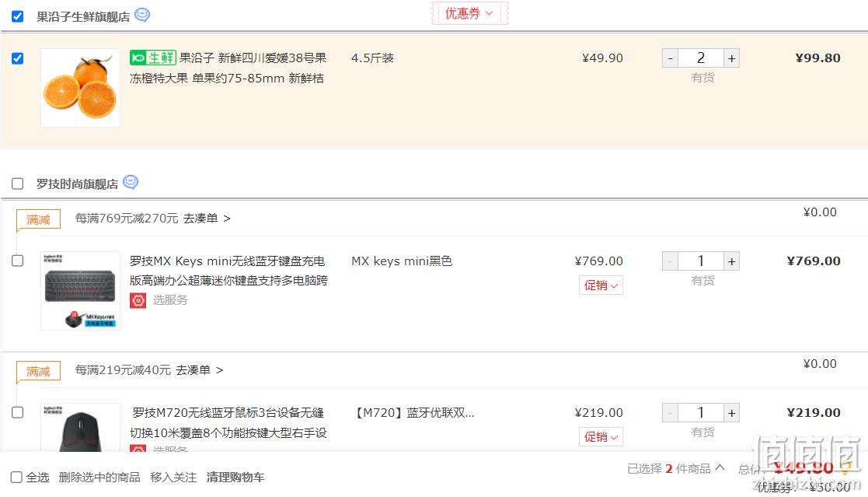Increase MX Keys keyboard quantity
Screen dimensions: 868x497
[731, 261]
